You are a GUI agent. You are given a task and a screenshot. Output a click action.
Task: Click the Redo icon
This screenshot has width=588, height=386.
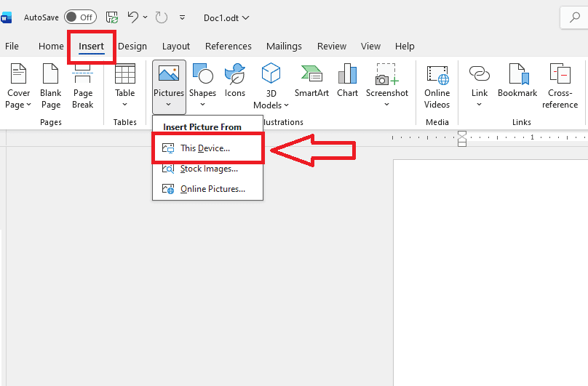pyautogui.click(x=162, y=17)
